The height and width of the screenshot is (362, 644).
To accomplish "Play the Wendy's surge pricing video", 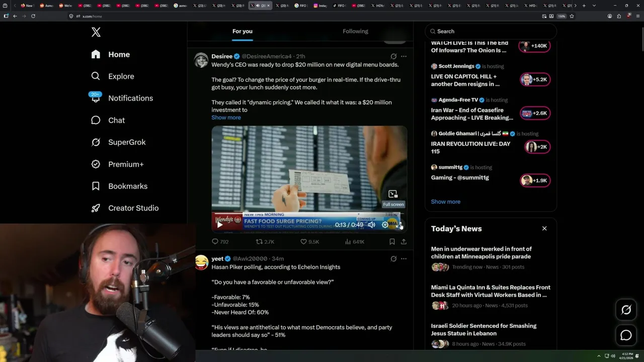I will pyautogui.click(x=220, y=225).
